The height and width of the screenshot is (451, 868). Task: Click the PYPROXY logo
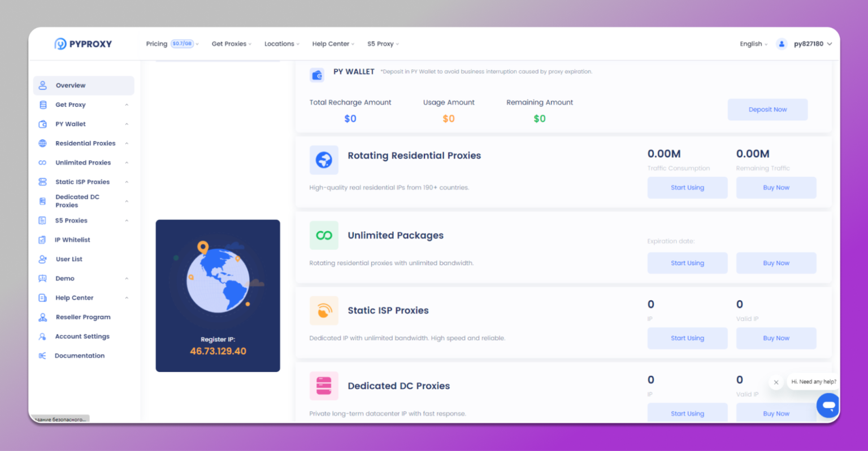83,44
